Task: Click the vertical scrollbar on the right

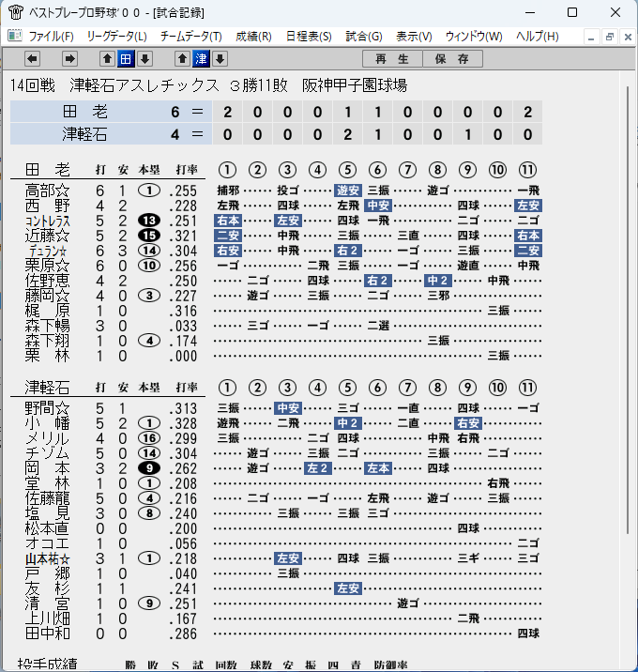Action: [628, 310]
